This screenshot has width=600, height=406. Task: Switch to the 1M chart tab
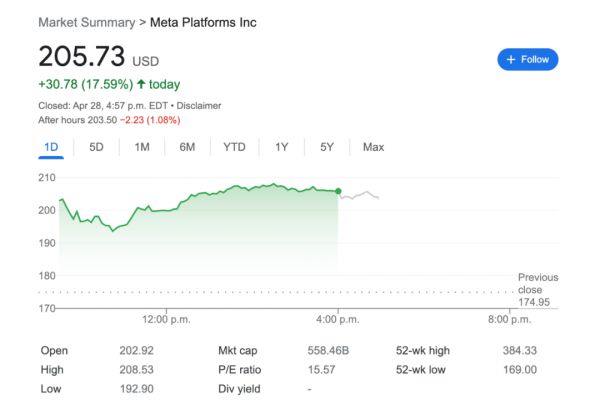coord(142,147)
